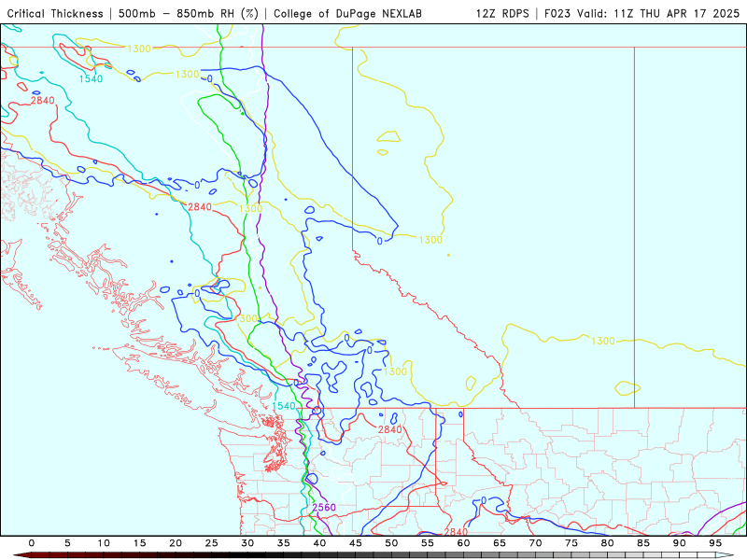Pick the "75" value on the colorbar
The image size is (747, 560).
571,543
